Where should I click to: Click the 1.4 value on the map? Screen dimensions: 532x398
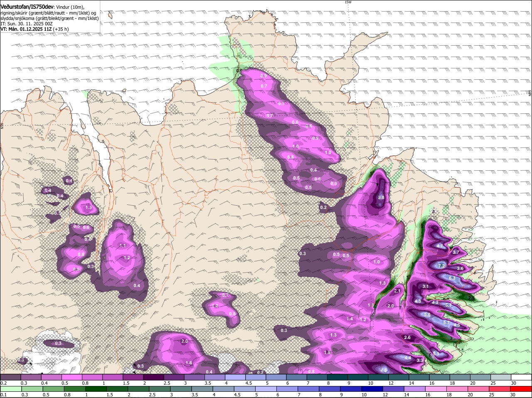(350, 319)
